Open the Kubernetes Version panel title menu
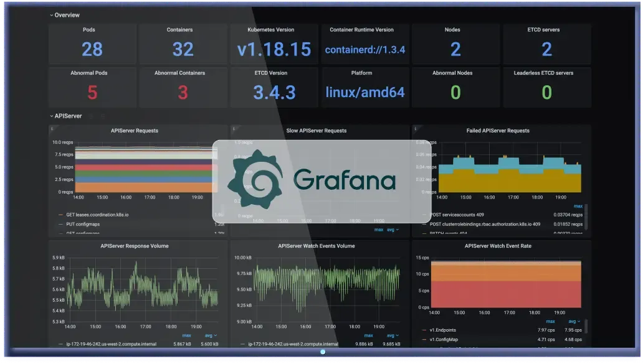The width and height of the screenshot is (643, 364). (270, 30)
